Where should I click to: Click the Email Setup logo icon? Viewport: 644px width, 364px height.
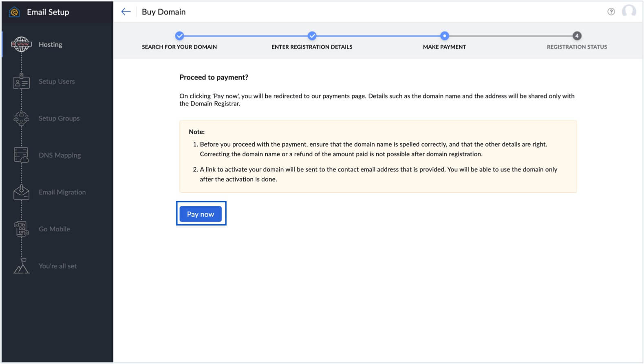[x=15, y=12]
